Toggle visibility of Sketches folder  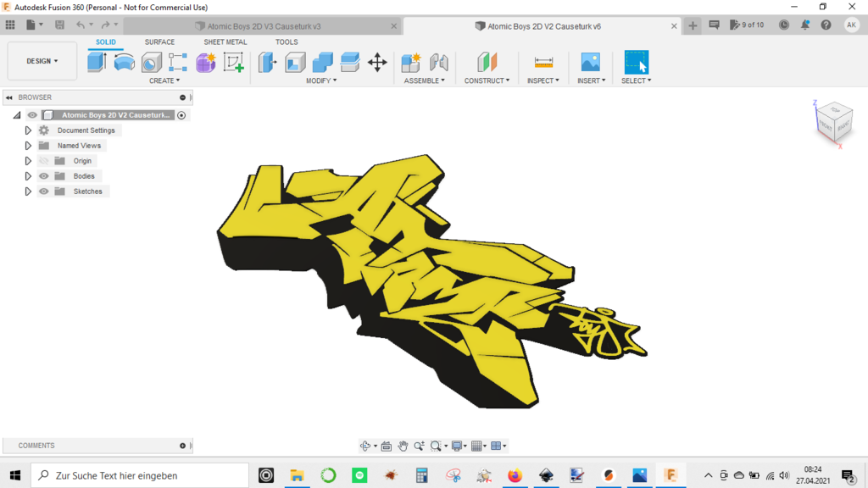coord(44,191)
